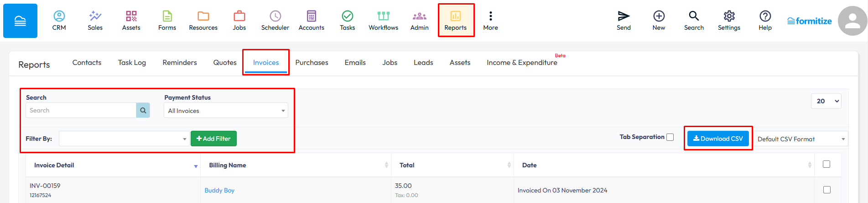Switch to the Contacts report tab

tap(87, 63)
